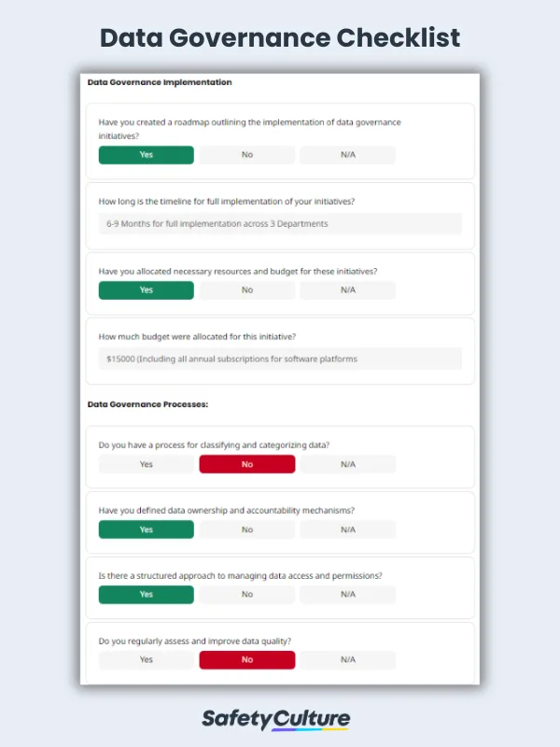
Task: Select "N/A" for the data quality assessment question
Action: click(x=346, y=659)
